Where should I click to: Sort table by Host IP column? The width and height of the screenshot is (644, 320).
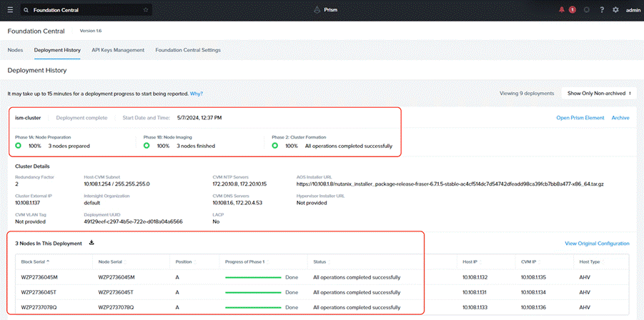472,261
